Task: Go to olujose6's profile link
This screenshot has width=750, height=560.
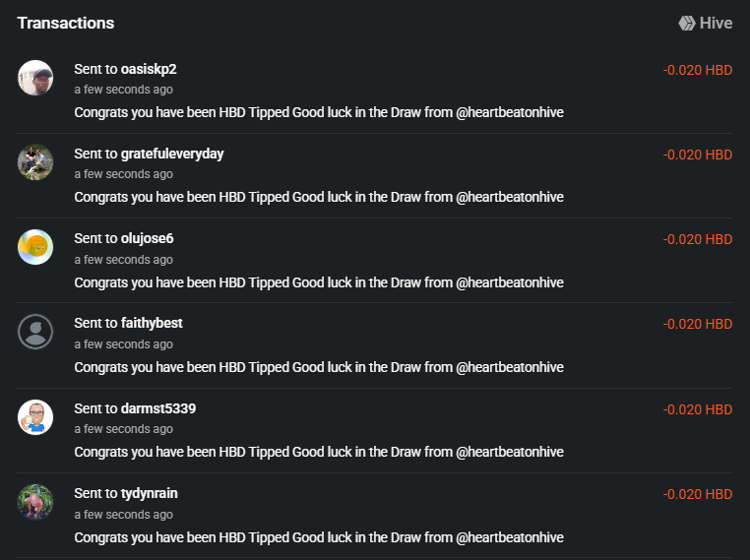Action: point(147,238)
